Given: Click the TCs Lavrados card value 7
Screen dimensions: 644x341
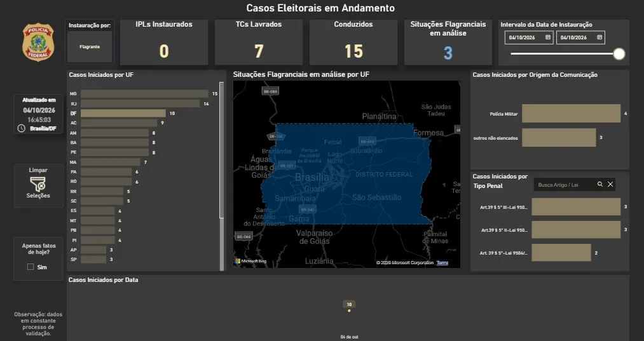Looking at the screenshot, I should point(259,51).
